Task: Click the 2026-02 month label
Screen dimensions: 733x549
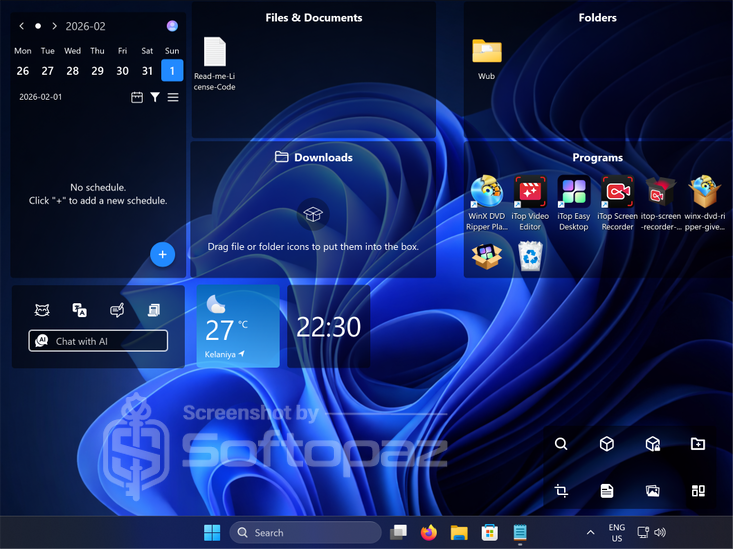Action: (86, 26)
